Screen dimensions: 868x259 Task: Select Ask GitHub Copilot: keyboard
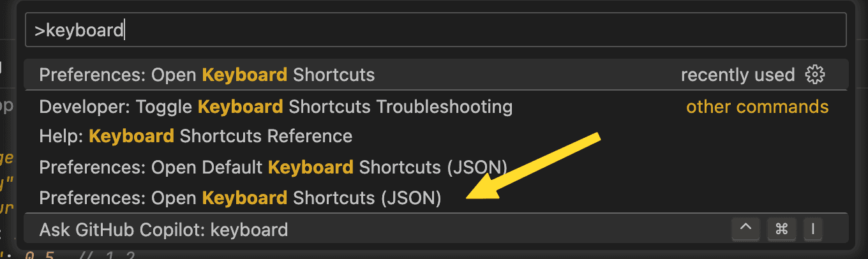(x=163, y=229)
